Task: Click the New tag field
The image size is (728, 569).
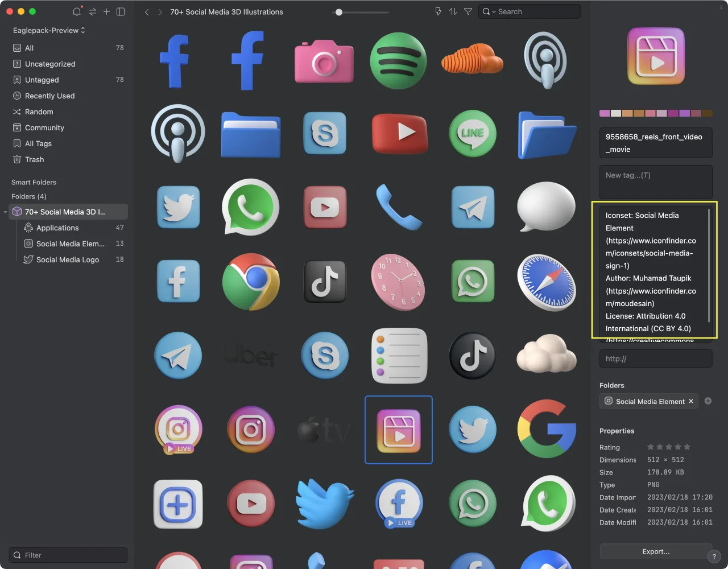Action: (656, 182)
